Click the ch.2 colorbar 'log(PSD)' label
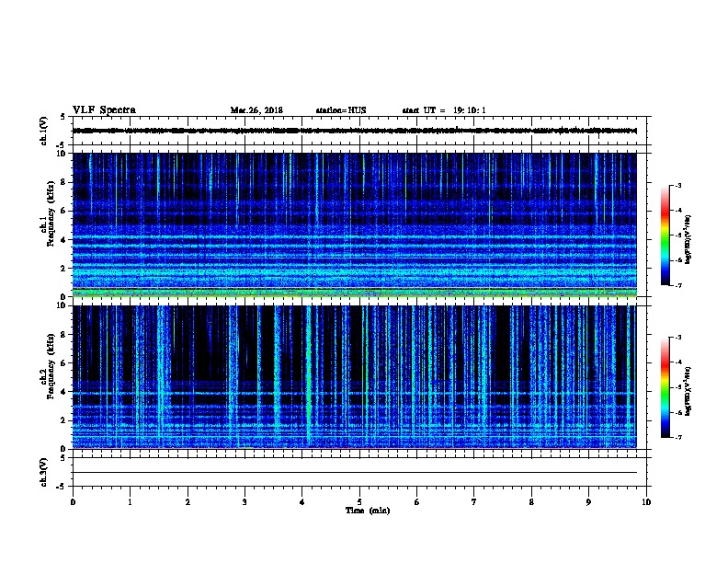The height and width of the screenshot is (563, 728). coord(688,391)
